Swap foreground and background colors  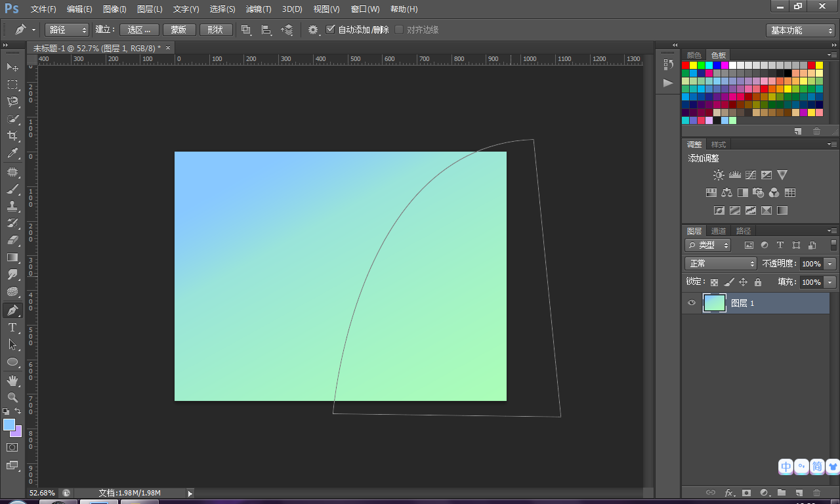18,411
